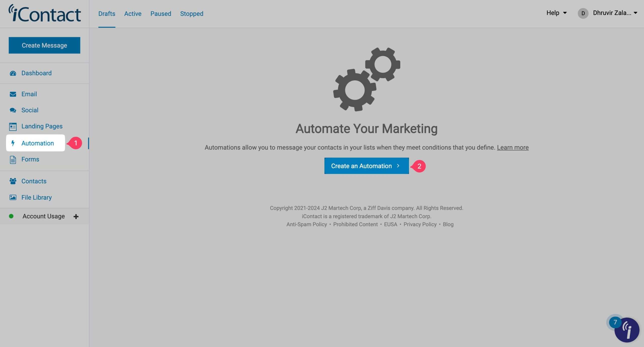644x347 pixels.
Task: Click the File Library image icon
Action: coord(13,197)
